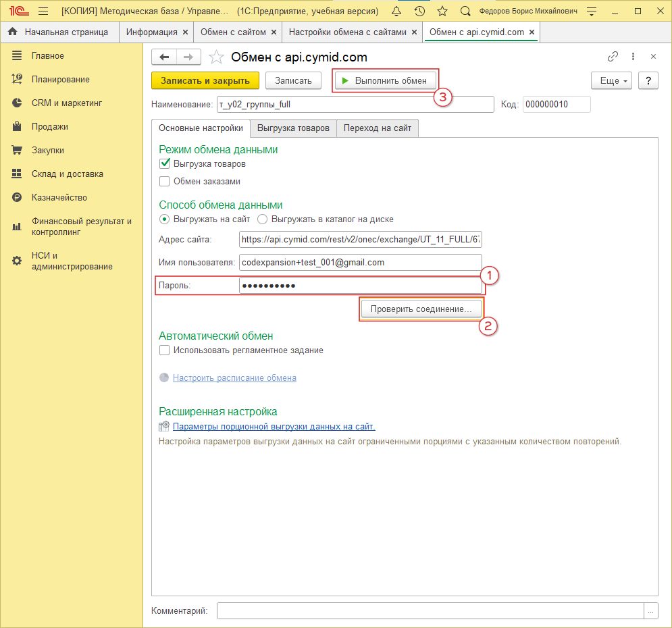Click the notifications bell icon

[396, 11]
